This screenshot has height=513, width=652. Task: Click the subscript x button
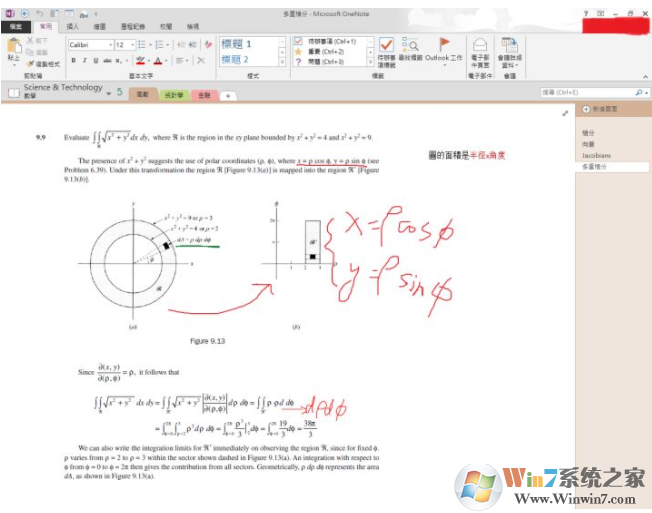pos(118,60)
